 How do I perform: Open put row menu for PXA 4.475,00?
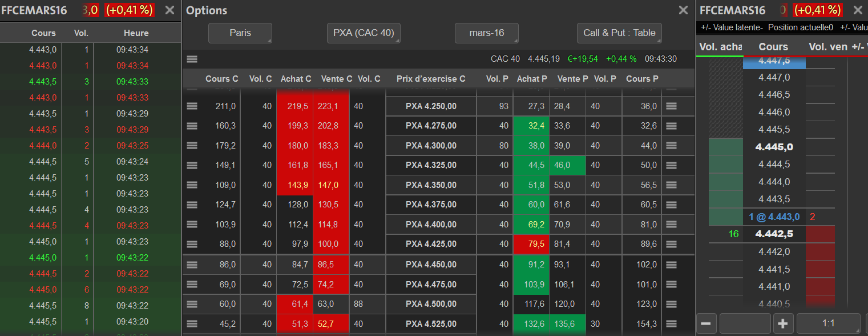(671, 284)
